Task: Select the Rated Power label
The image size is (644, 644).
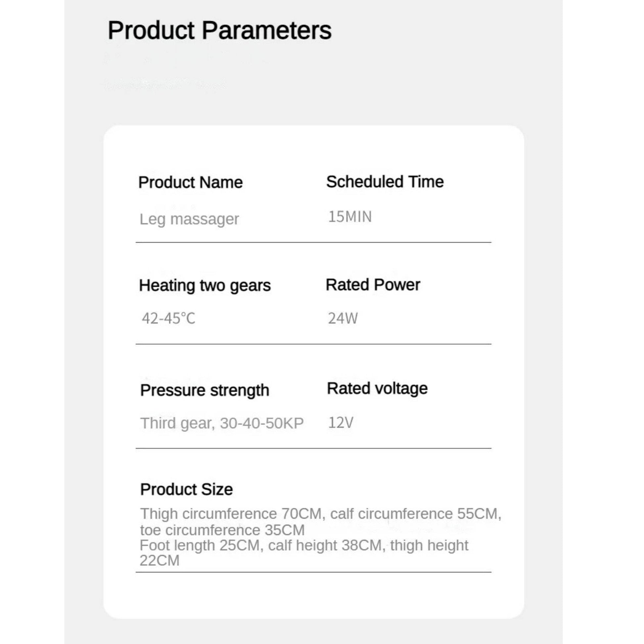Action: click(x=373, y=285)
